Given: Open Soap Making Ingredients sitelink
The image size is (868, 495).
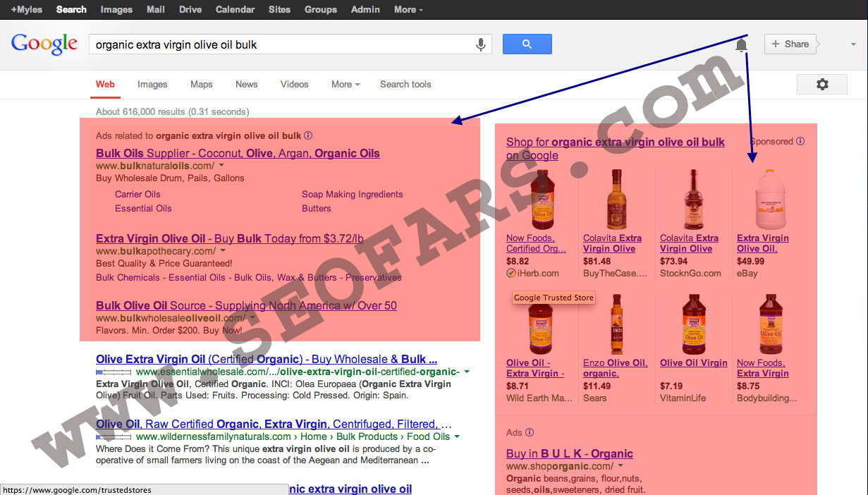Looking at the screenshot, I should pyautogui.click(x=353, y=194).
